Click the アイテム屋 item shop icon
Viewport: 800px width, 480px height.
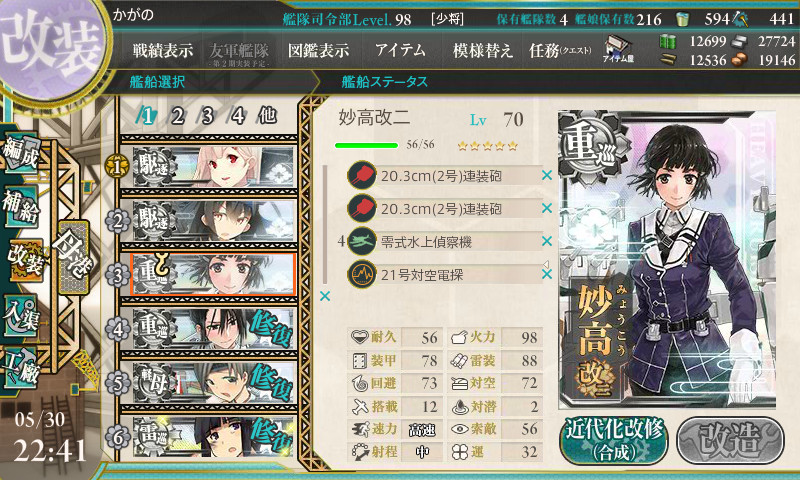point(618,50)
